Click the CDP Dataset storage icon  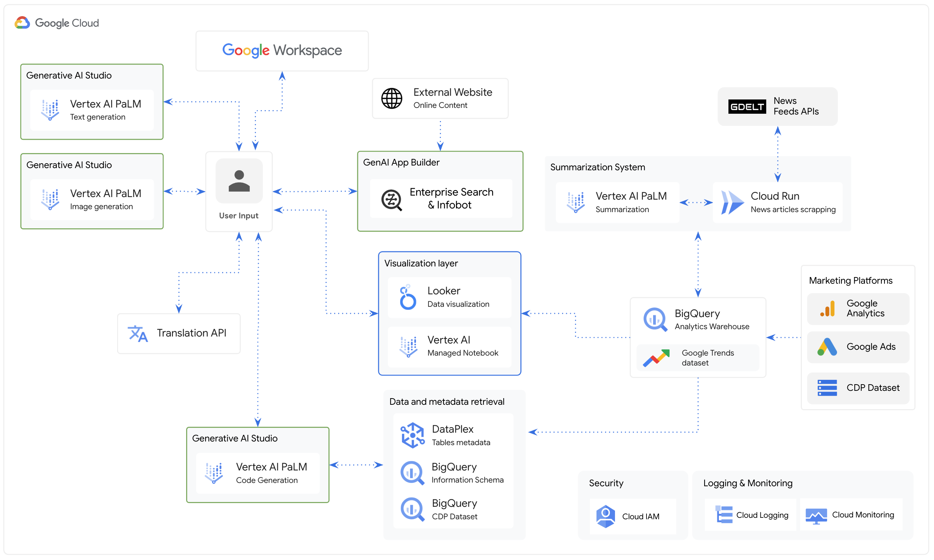(x=828, y=388)
